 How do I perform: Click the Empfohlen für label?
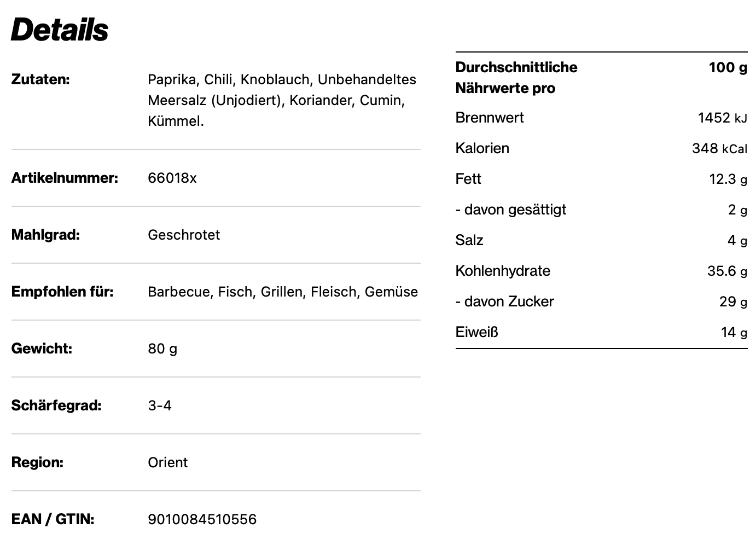tap(62, 292)
